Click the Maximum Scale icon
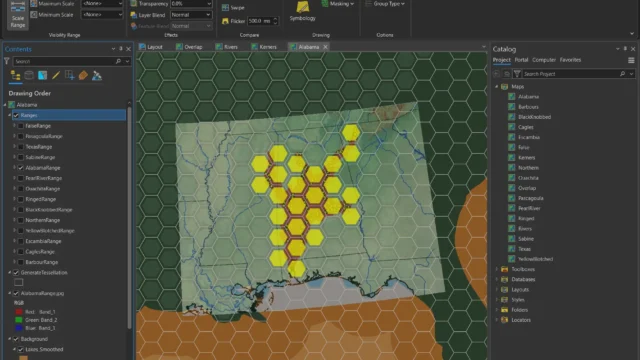Screen dimensions: 640x360 click(x=34, y=4)
